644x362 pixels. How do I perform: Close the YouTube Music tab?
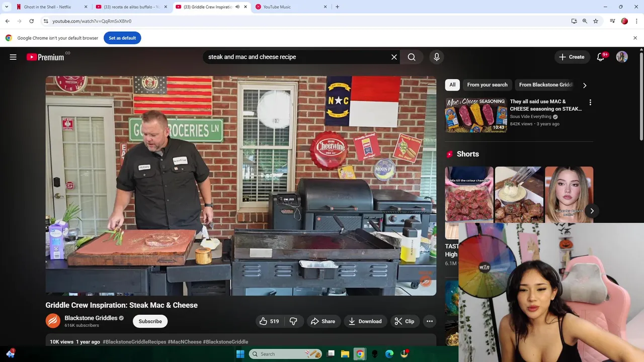325,7
